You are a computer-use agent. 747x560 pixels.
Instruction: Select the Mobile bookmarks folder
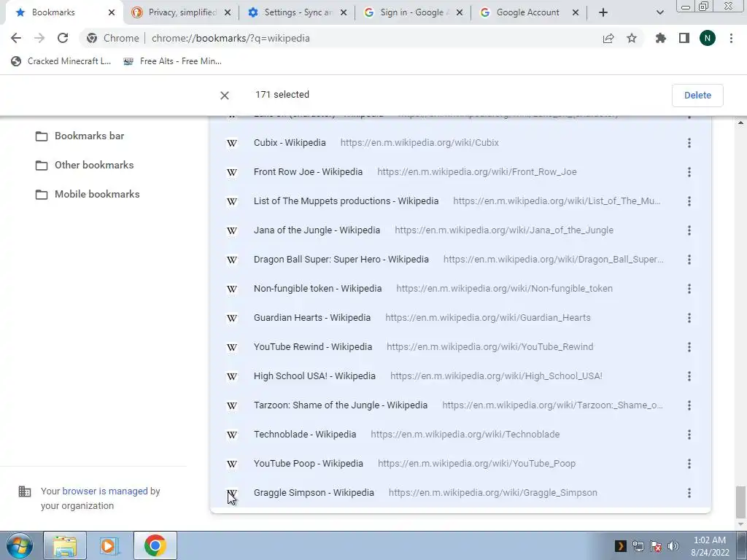point(88,194)
